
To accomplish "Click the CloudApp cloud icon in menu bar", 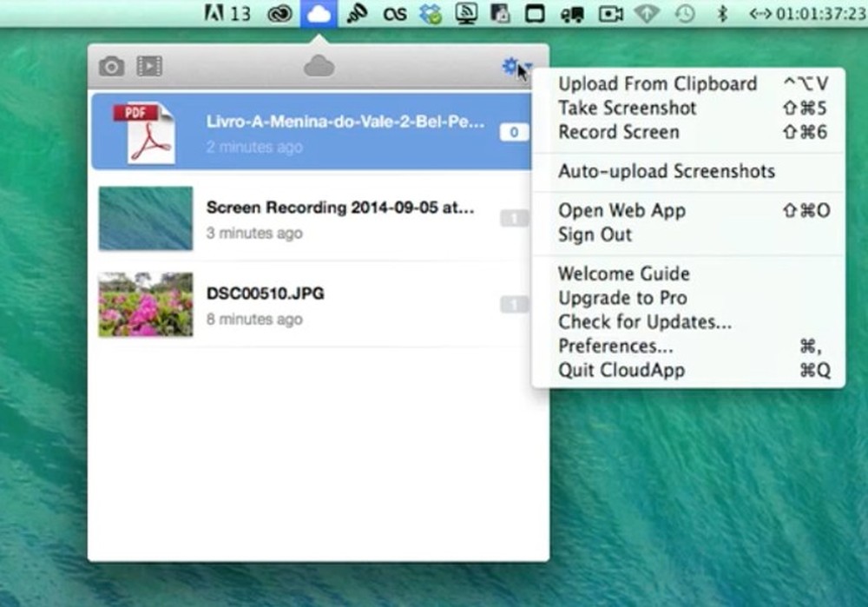I will click(319, 13).
